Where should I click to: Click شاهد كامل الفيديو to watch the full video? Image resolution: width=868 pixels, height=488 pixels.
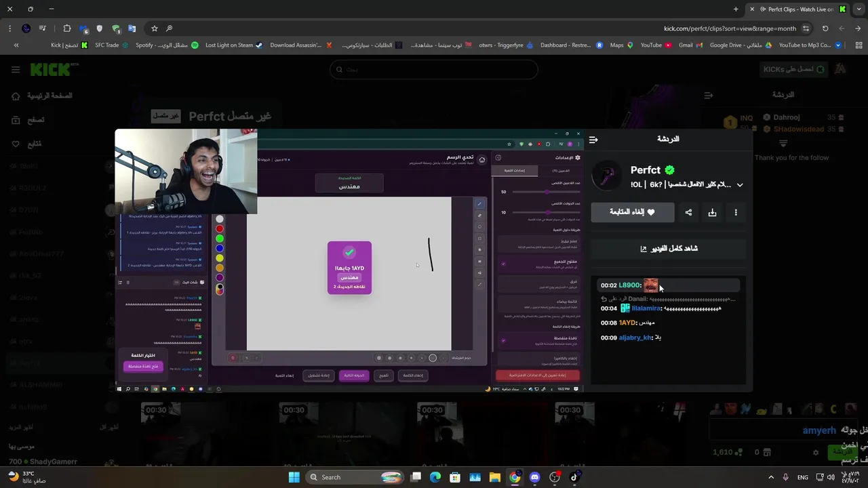(669, 249)
